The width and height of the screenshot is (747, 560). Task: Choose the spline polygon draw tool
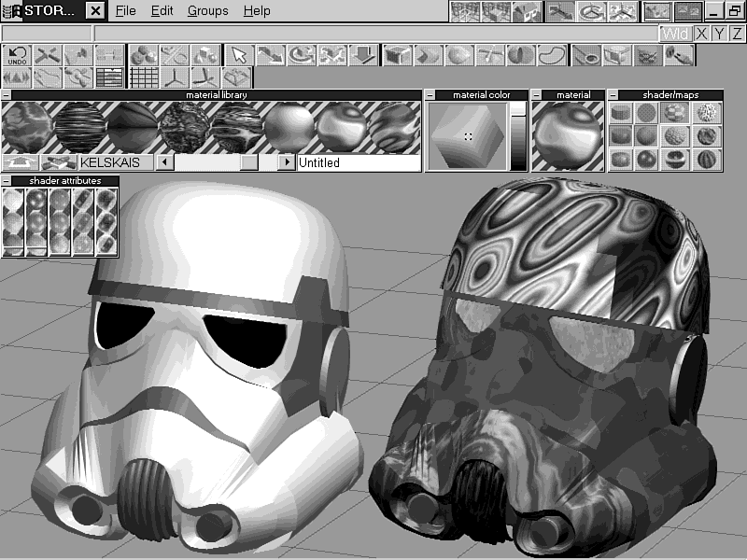tap(553, 55)
